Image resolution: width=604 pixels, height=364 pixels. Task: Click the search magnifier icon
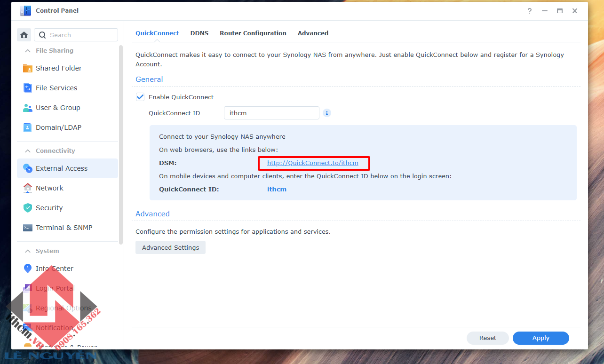click(x=42, y=35)
